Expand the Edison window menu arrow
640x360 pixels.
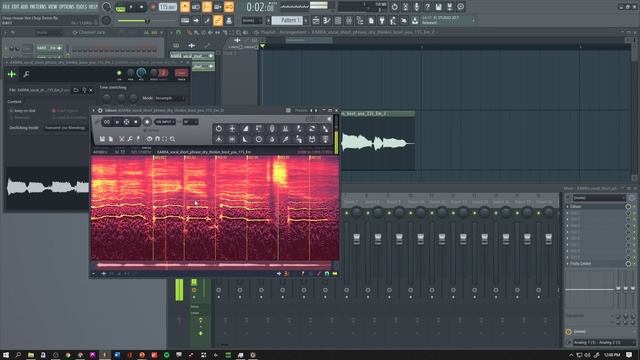(94, 110)
